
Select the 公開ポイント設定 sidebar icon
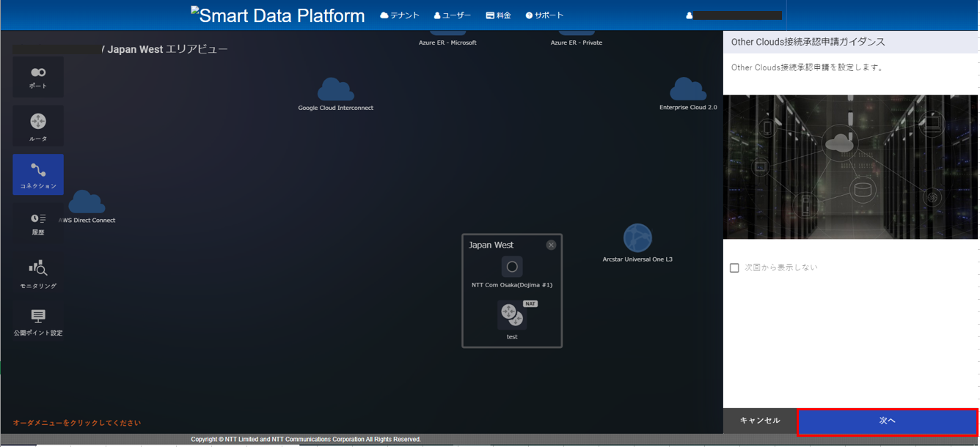click(x=38, y=321)
